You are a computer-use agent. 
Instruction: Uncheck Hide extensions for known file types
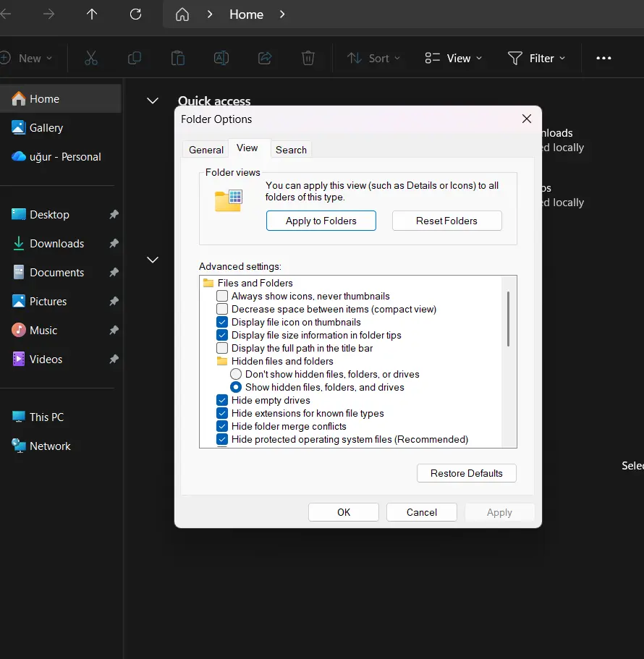[222, 413]
